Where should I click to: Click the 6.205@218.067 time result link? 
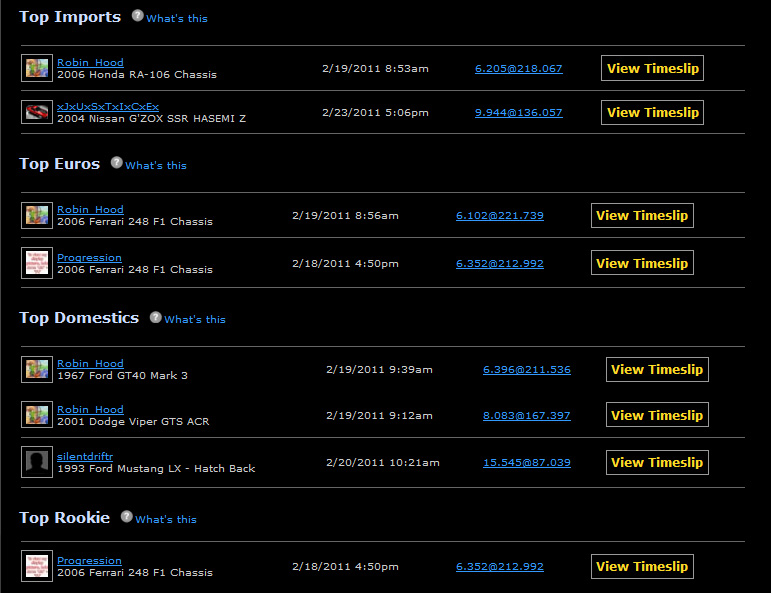coord(518,69)
